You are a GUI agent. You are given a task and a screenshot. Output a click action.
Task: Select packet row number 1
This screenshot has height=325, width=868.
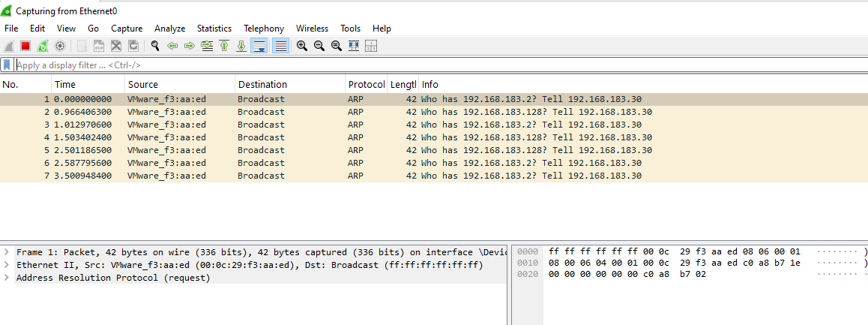click(x=434, y=99)
